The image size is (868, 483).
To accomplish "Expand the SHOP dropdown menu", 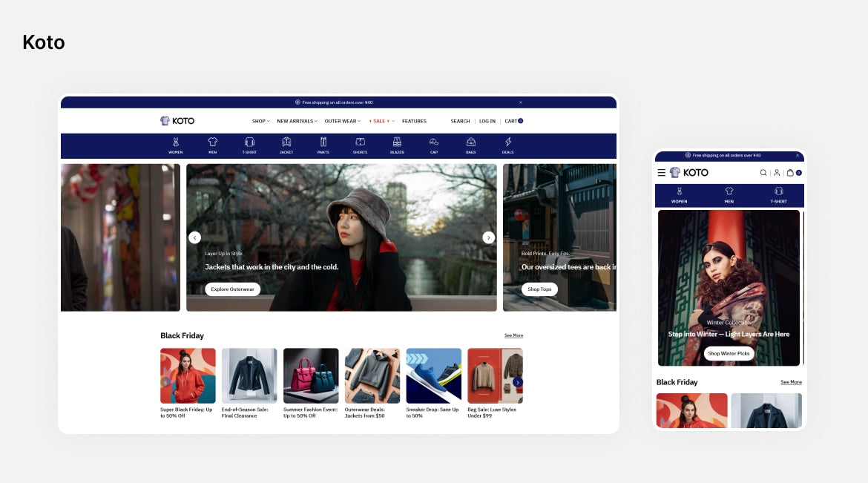I will [260, 121].
